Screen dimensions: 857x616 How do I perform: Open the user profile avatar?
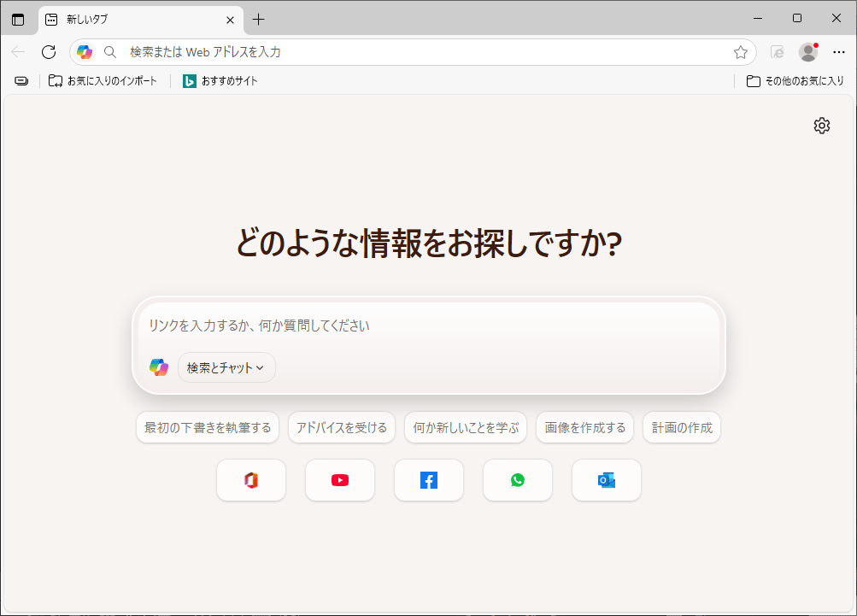pyautogui.click(x=808, y=52)
